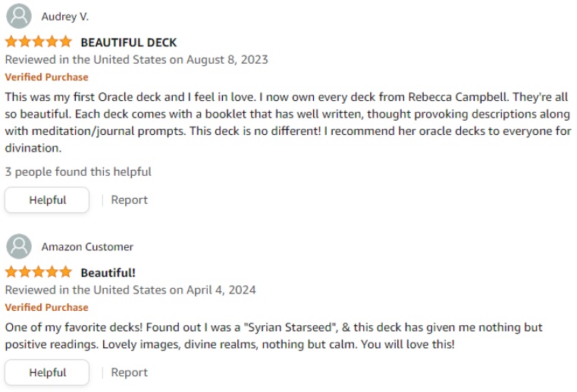
Task: Open the BEAUTIFUL DECK review title
Action: [129, 42]
